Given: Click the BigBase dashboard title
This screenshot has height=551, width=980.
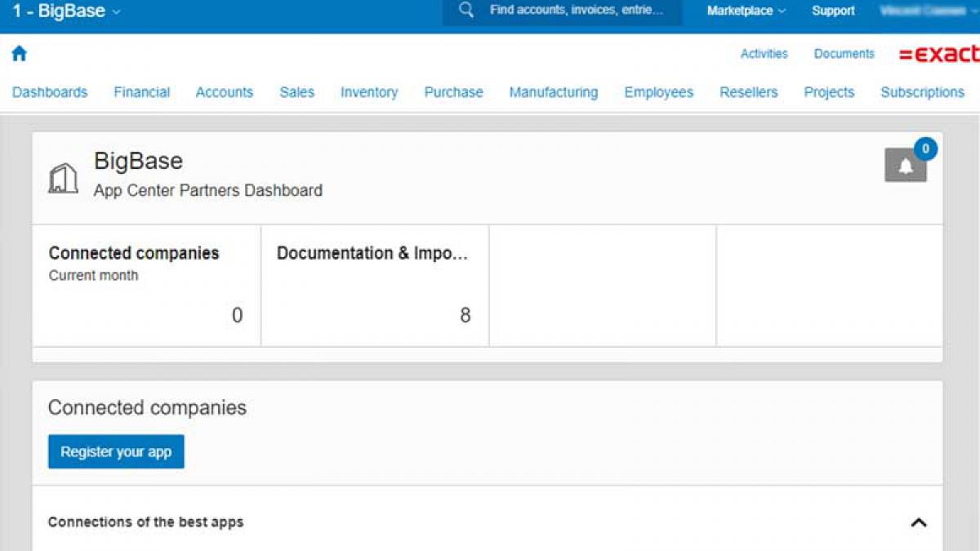Looking at the screenshot, I should click(x=138, y=160).
